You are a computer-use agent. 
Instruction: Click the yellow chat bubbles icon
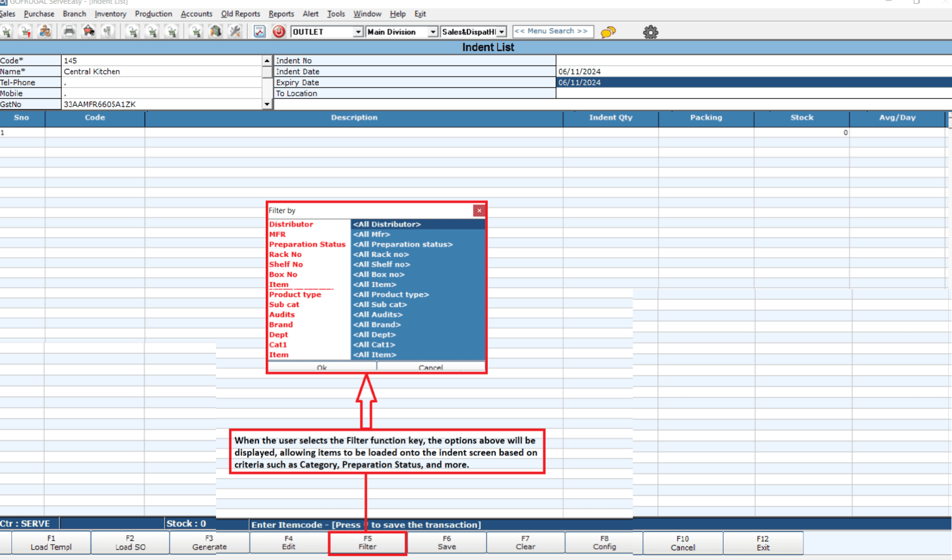click(x=608, y=32)
